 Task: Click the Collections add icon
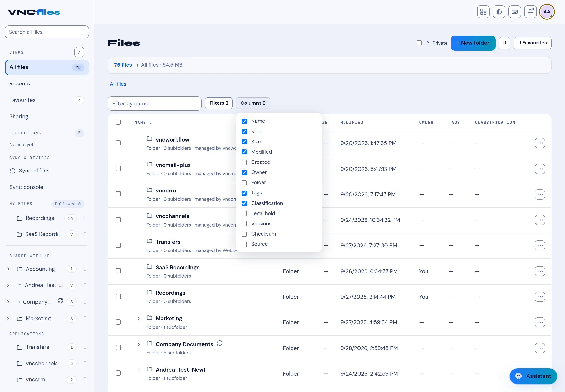79,133
